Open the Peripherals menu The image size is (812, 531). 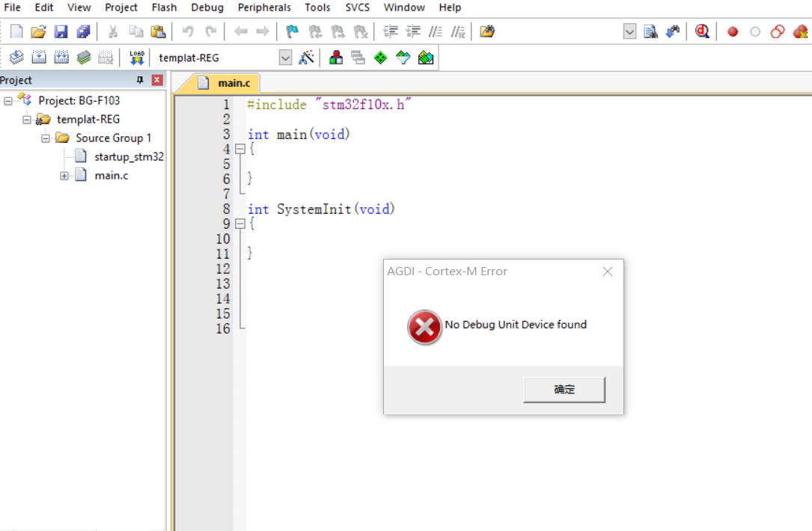[x=264, y=7]
